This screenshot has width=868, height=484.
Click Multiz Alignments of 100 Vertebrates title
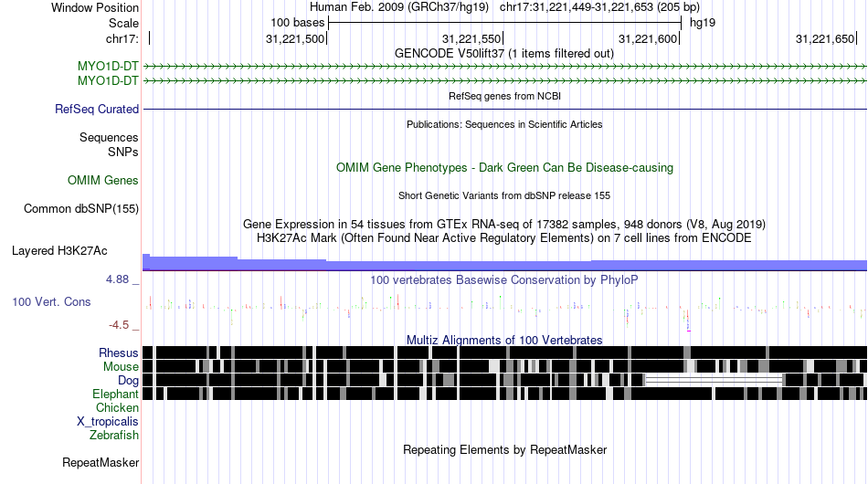coord(504,340)
